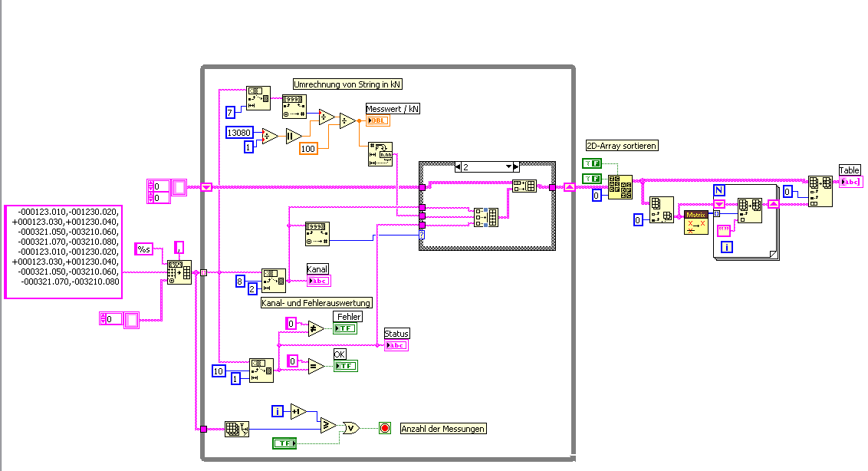
Task: Click the 13080 numeric constant
Action: (x=240, y=133)
